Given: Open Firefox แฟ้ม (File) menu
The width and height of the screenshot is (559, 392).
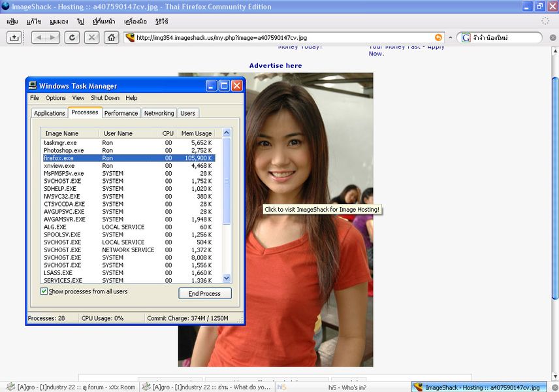Looking at the screenshot, I should click(x=12, y=22).
